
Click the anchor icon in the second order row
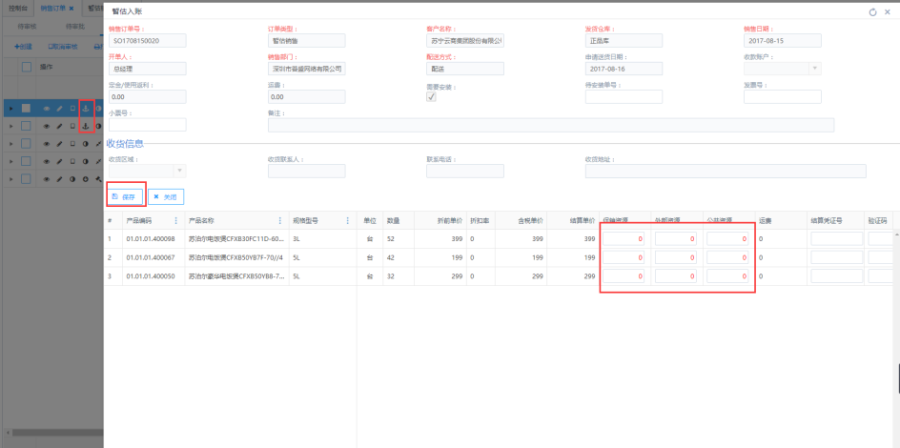coord(85,126)
